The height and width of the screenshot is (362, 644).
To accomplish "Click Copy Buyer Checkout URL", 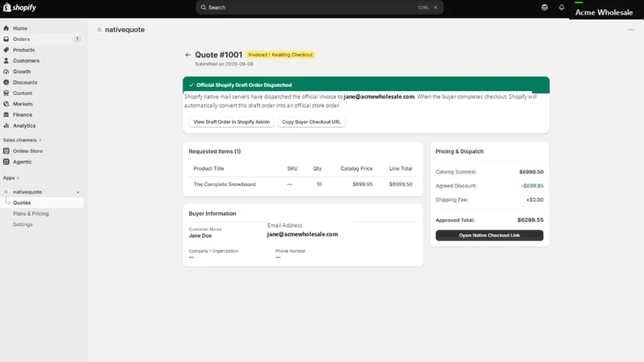I will (312, 122).
